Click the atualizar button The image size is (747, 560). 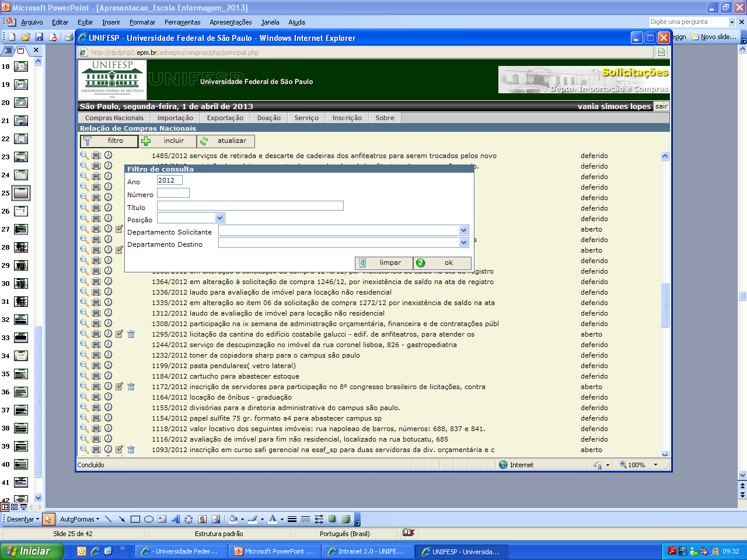pyautogui.click(x=226, y=141)
